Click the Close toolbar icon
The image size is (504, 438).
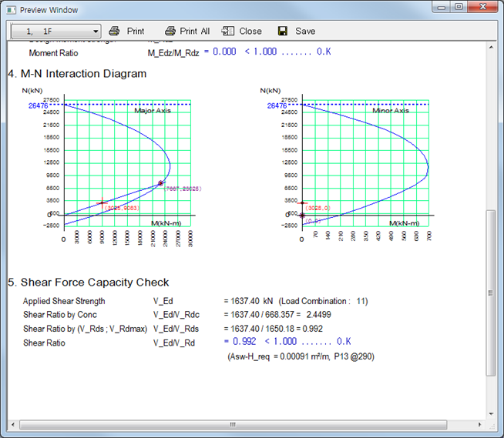(227, 31)
